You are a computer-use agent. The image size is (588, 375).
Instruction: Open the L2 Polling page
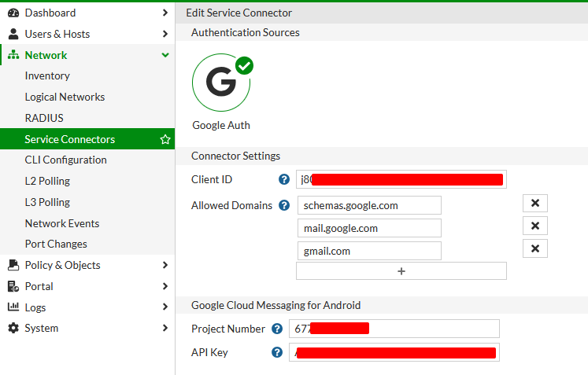pos(47,181)
